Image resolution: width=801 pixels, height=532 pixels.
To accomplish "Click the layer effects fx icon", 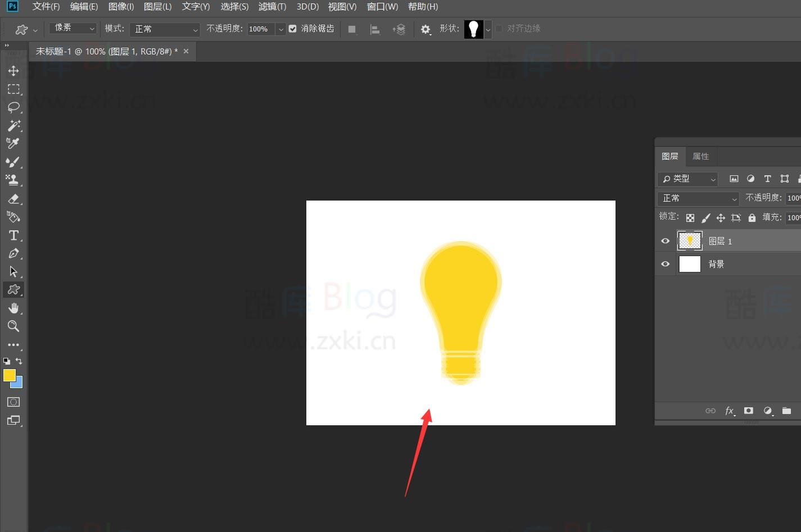I will (730, 411).
